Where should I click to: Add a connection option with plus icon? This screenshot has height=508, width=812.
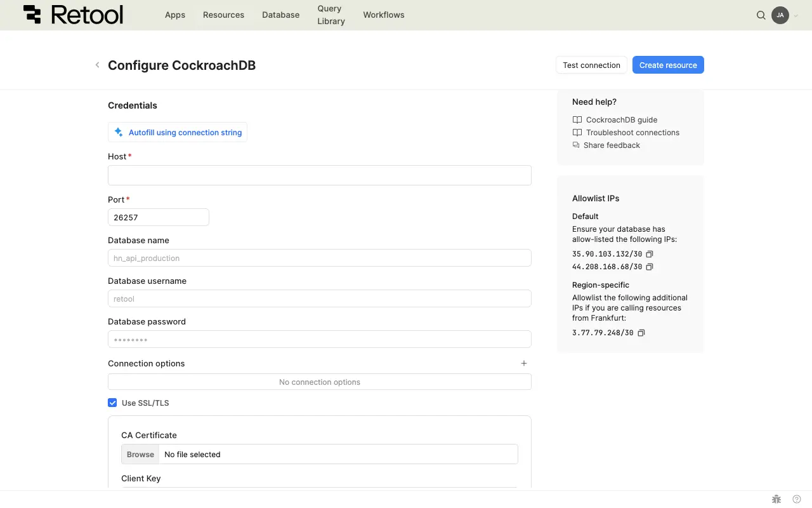523,363
